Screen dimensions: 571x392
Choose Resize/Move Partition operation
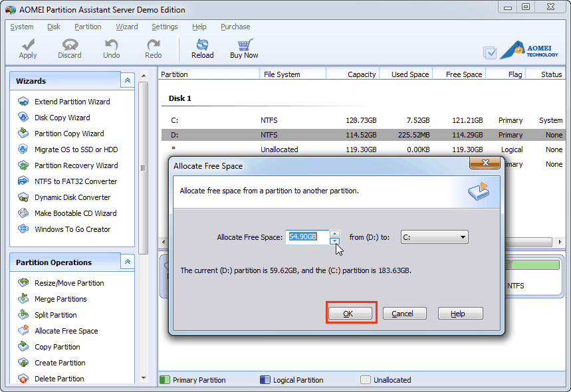tap(69, 283)
